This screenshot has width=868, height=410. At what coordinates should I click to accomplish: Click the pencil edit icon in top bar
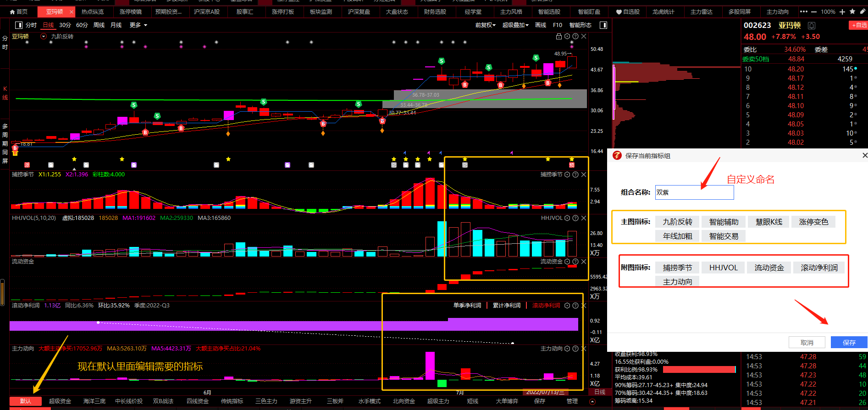coord(862,11)
